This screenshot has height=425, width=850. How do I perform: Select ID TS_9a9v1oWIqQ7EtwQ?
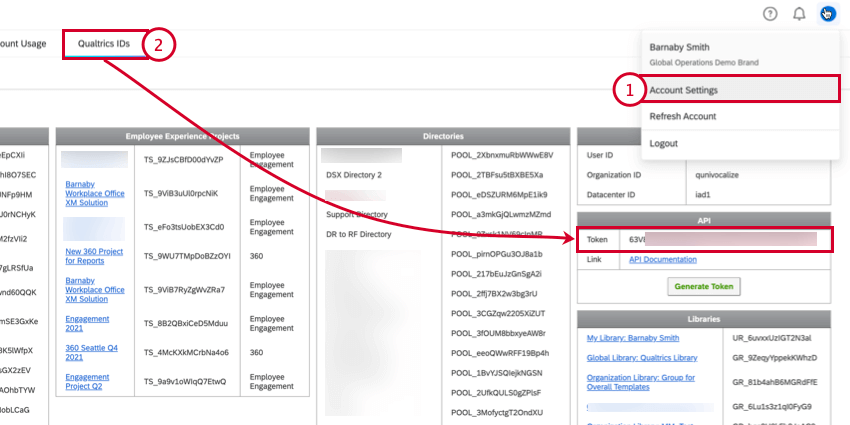point(184,382)
